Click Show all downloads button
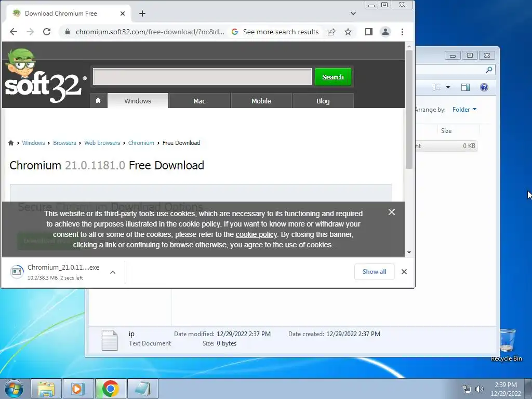 click(374, 272)
